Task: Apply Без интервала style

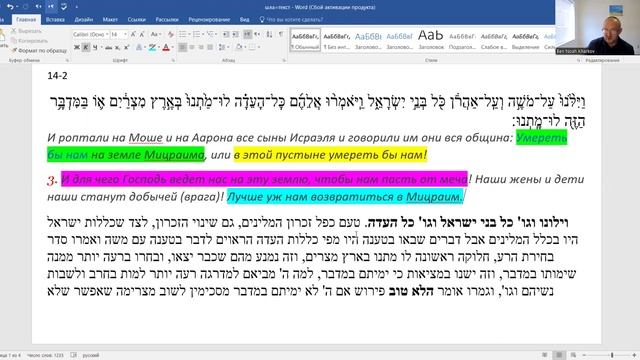Action: (x=337, y=40)
